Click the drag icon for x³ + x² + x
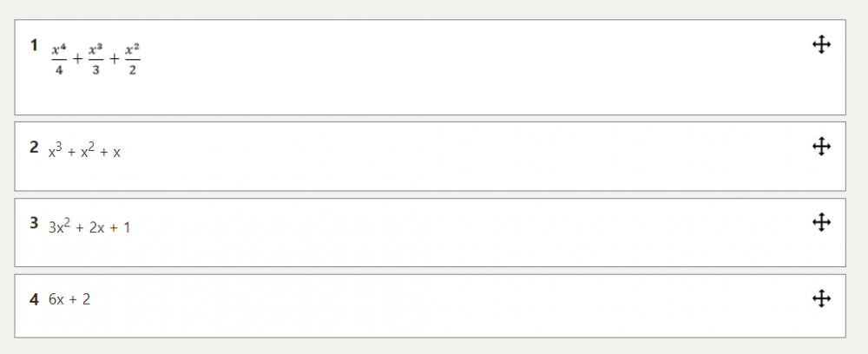This screenshot has width=868, height=354. pos(821,147)
